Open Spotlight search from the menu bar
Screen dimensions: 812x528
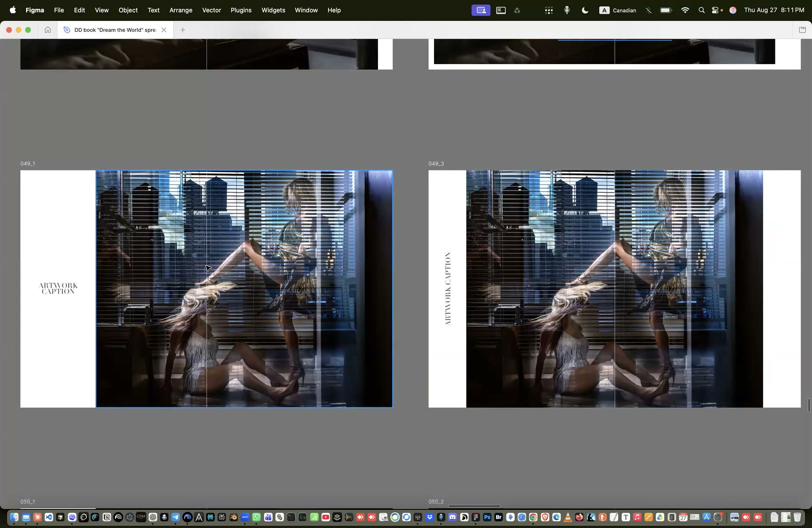click(701, 10)
